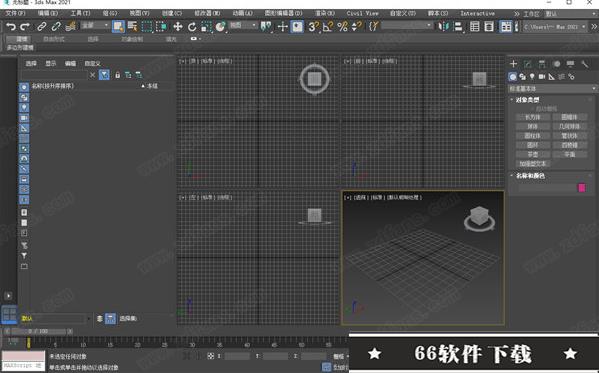Image resolution: width=599 pixels, height=373 pixels.
Task: Select the Select and Move tool
Action: point(178,26)
